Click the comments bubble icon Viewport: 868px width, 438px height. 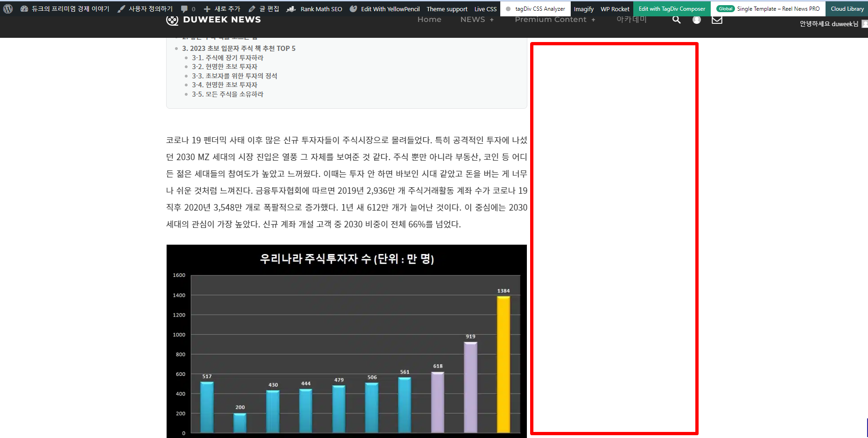(184, 9)
